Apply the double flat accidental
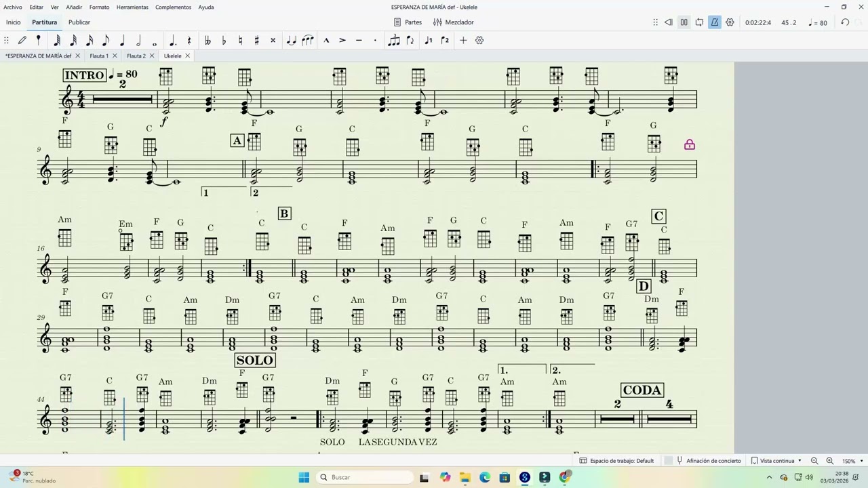The image size is (868, 488). point(208,41)
